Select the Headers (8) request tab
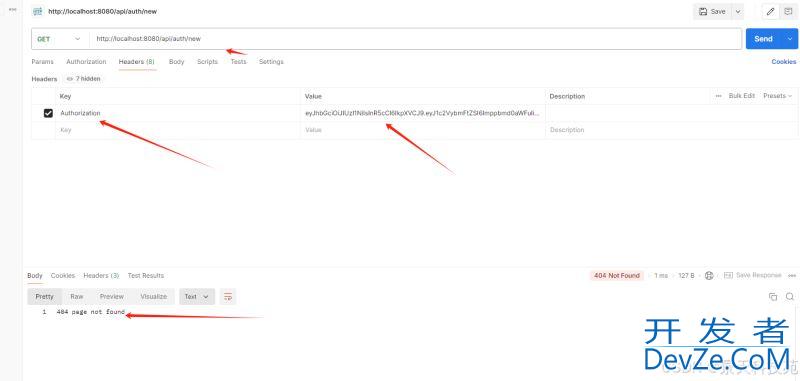Screen dimensions: 800x381 tap(137, 62)
